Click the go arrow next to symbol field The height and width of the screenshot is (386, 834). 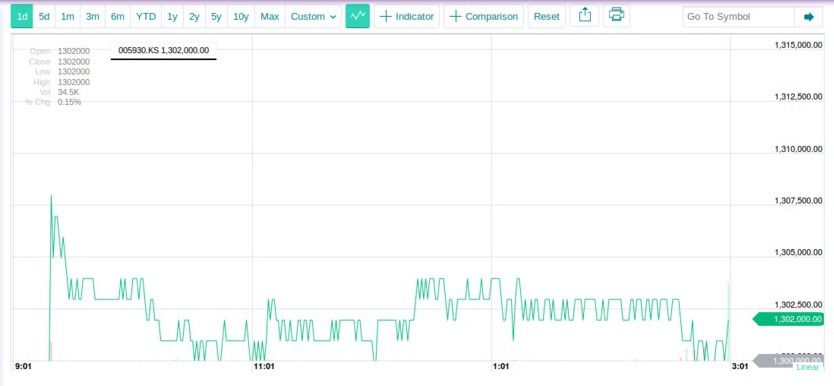[808, 16]
